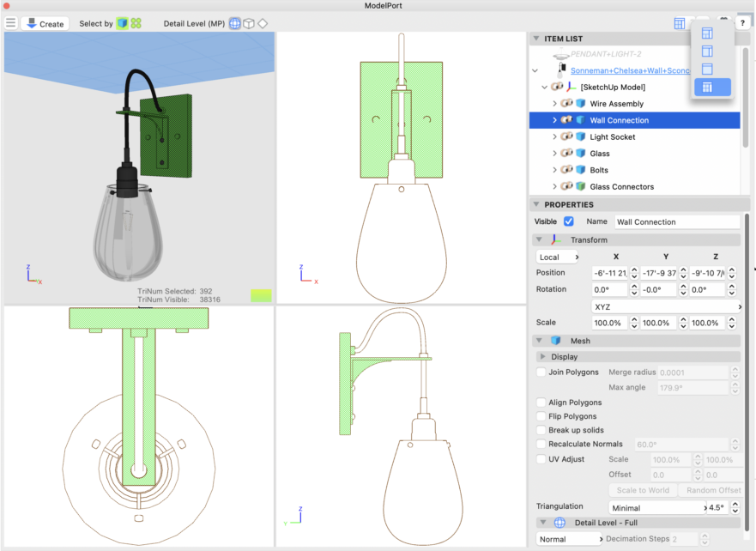Open help with the question mark button
Viewport: 756px width, 551px height.
pyautogui.click(x=742, y=23)
